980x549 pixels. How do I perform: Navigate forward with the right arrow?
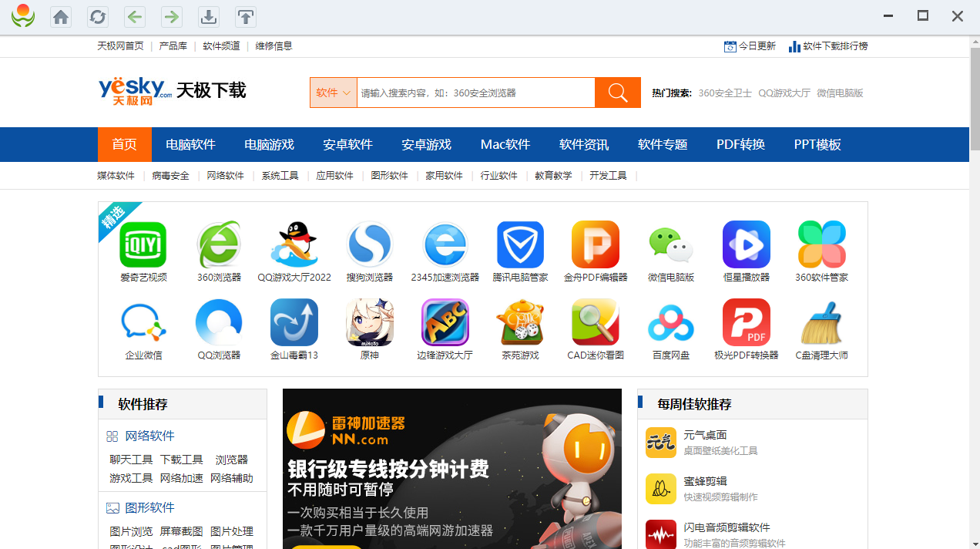pos(172,17)
